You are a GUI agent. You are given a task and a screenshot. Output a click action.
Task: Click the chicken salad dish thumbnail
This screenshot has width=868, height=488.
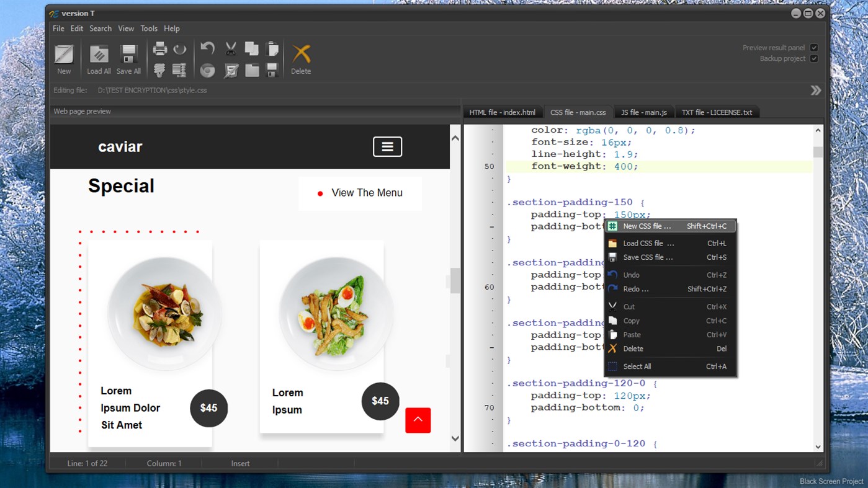(336, 313)
